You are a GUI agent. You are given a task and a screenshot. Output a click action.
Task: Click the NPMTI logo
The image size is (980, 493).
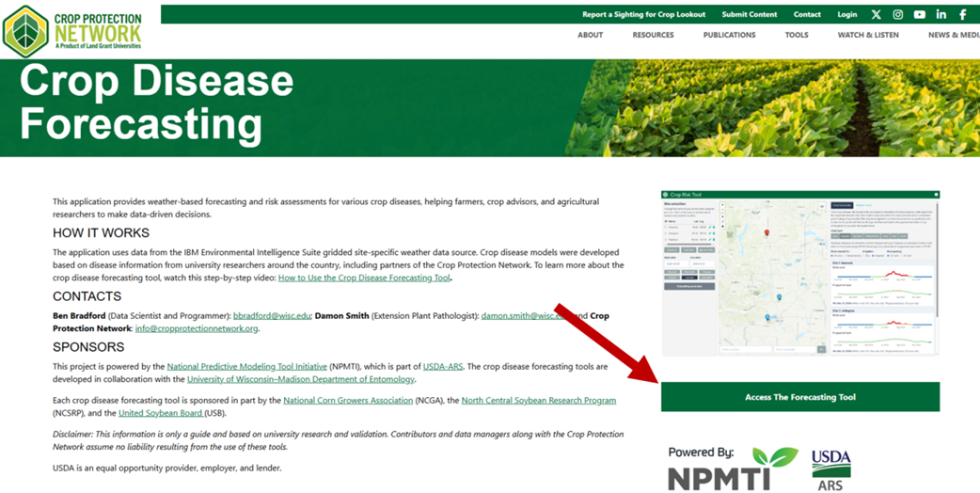coord(733,469)
